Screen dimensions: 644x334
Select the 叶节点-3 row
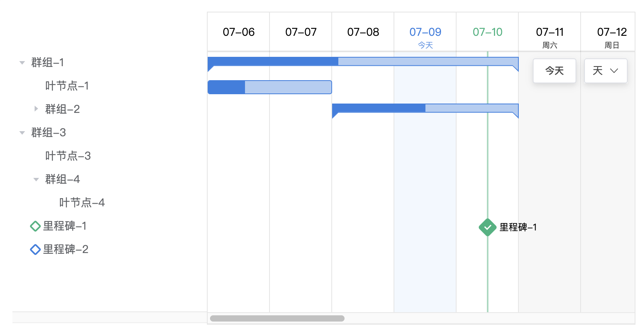point(68,156)
